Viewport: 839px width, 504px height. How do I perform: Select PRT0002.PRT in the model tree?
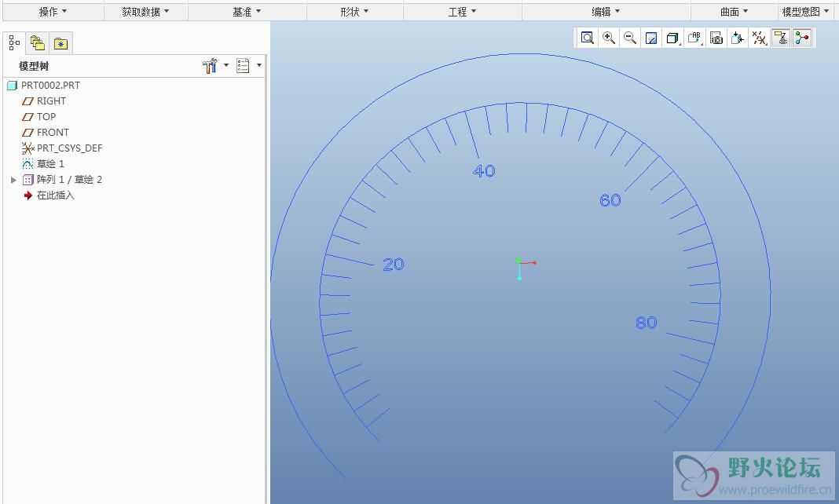(50, 86)
